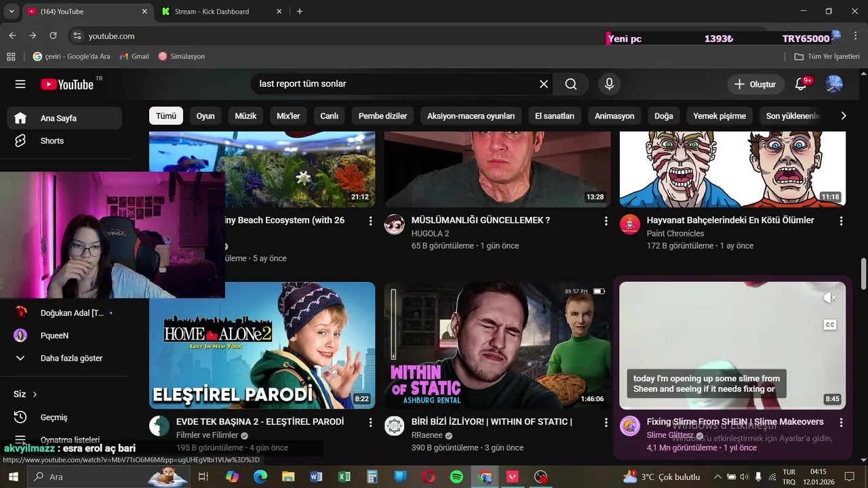
Task: Open Excel from the taskbar
Action: [x=344, y=476]
